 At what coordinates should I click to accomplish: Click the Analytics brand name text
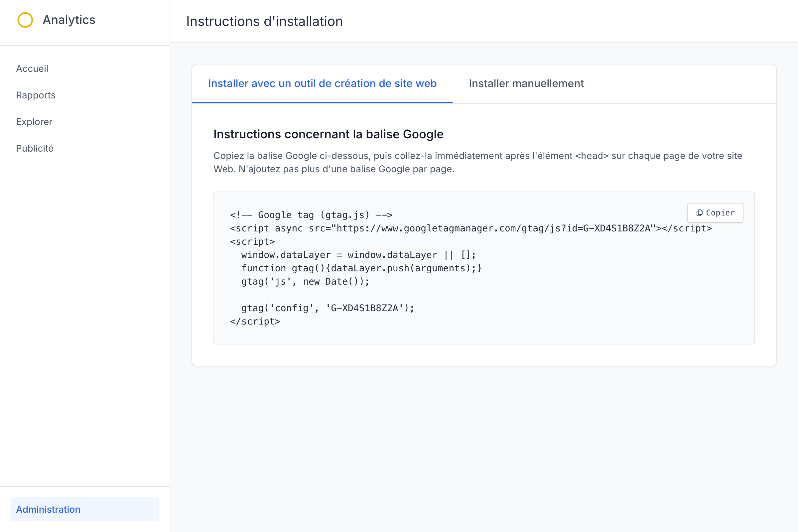69,20
